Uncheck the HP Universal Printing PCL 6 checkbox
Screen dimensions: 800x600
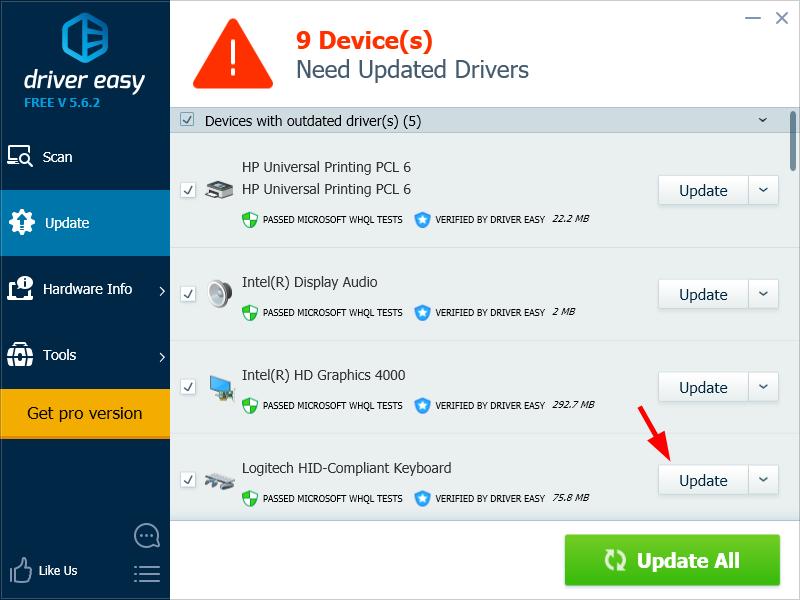188,190
